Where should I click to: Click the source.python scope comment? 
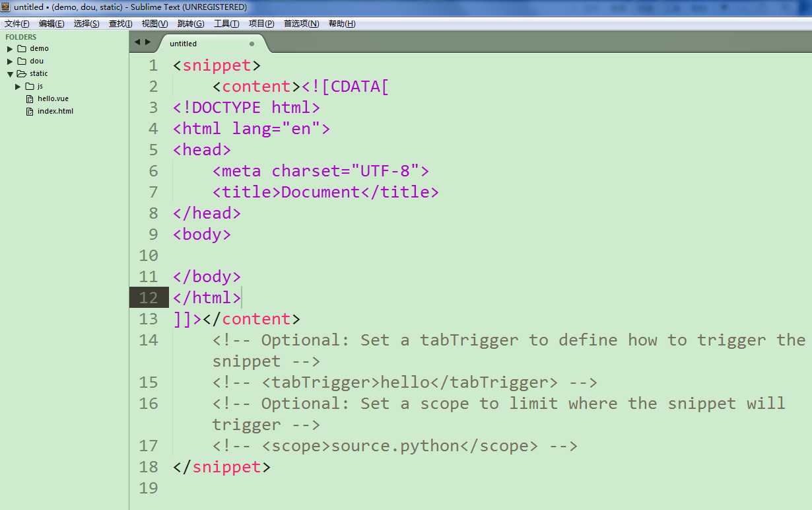click(x=395, y=446)
